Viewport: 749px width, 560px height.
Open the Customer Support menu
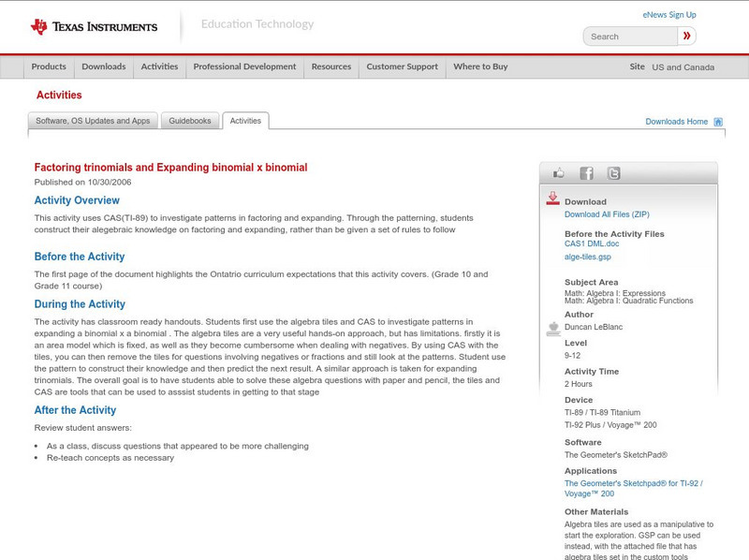(403, 66)
